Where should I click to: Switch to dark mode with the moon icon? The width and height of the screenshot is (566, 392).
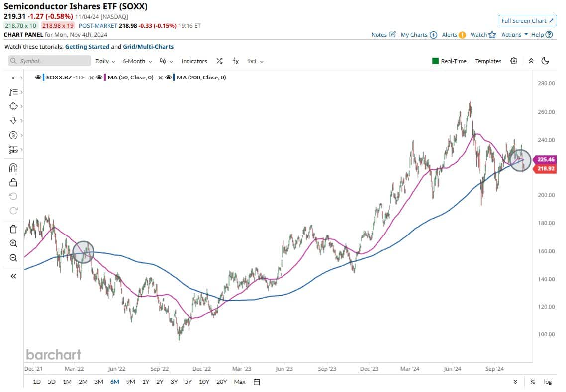[546, 61]
